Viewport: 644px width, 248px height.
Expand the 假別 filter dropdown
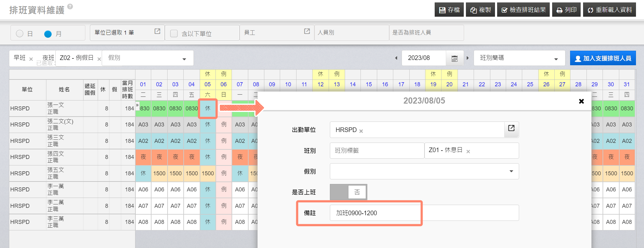(184, 59)
